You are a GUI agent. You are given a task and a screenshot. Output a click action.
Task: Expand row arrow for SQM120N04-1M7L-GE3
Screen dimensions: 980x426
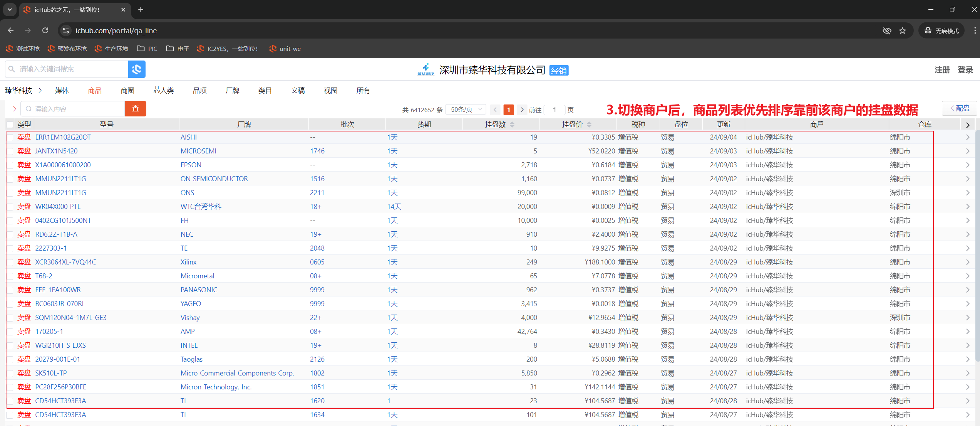coord(968,318)
